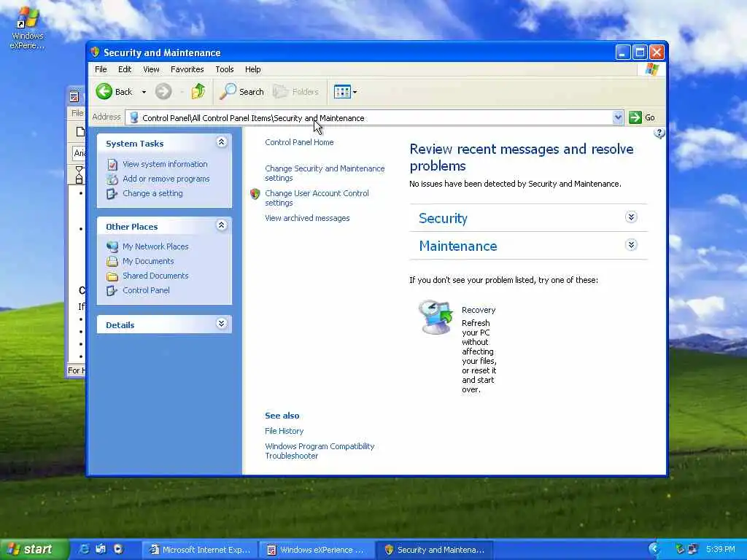Screen dimensions: 747x560
Task: Click the blue help question mark icon
Action: [659, 133]
